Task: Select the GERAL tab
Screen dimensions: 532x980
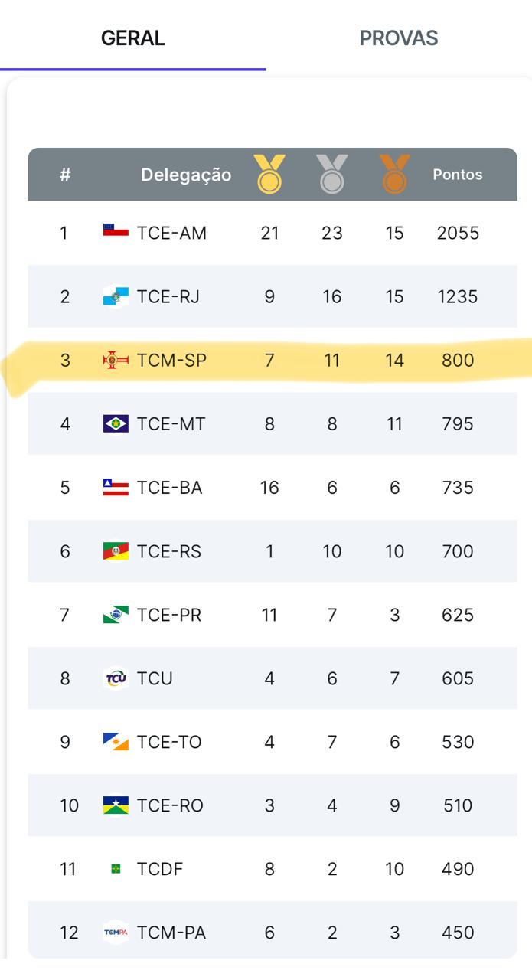Action: pos(132,38)
